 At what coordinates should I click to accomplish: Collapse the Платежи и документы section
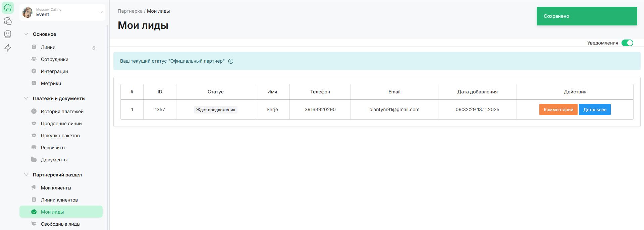click(26, 98)
